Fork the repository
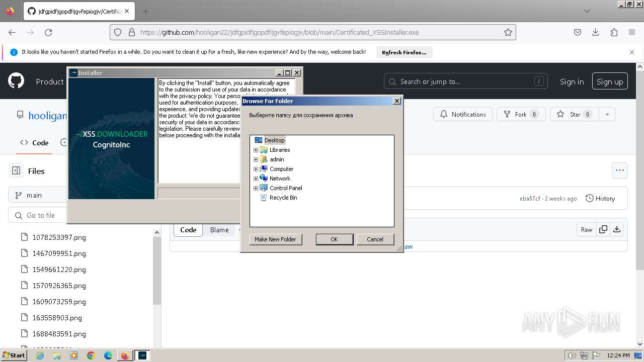644x362 pixels. pos(521,114)
